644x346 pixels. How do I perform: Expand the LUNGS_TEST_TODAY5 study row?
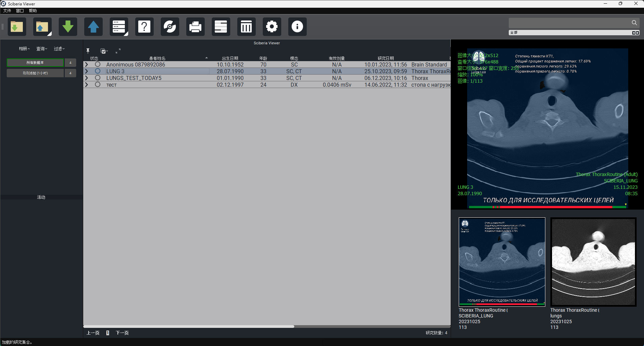[87, 78]
